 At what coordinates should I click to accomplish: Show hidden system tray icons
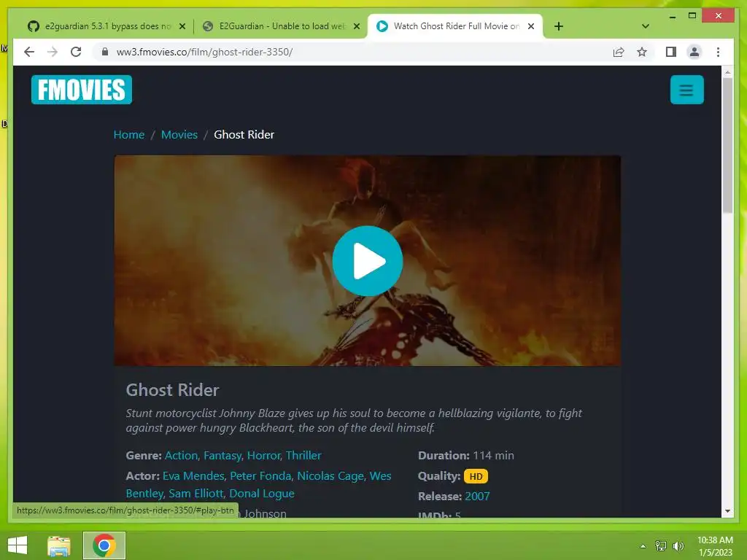coord(643,546)
